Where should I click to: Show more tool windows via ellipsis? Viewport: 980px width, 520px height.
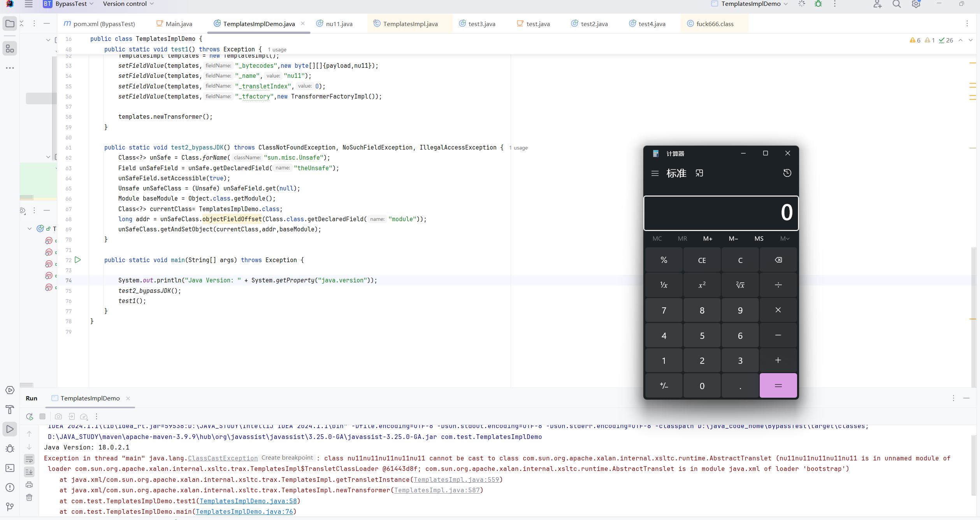10,68
